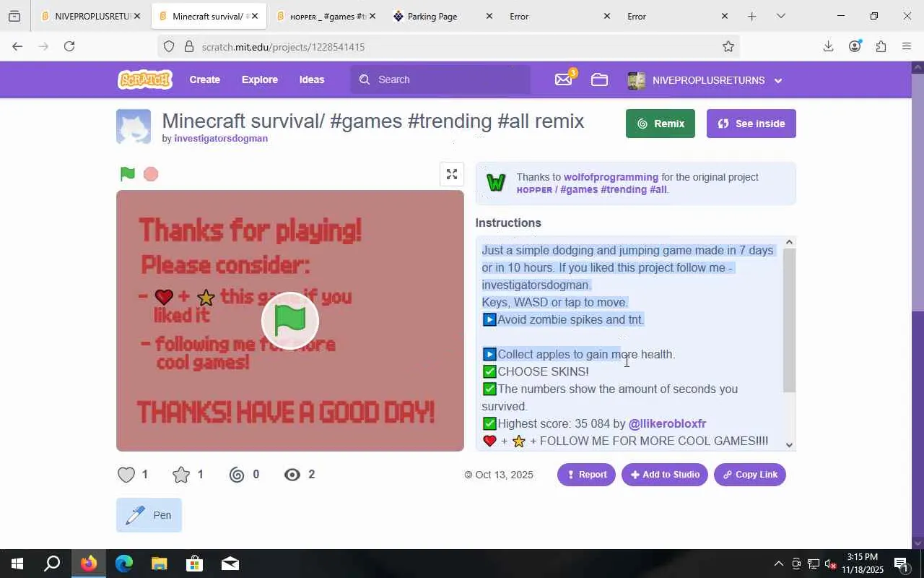Click the project author avatar thumbnail

pos(134,127)
